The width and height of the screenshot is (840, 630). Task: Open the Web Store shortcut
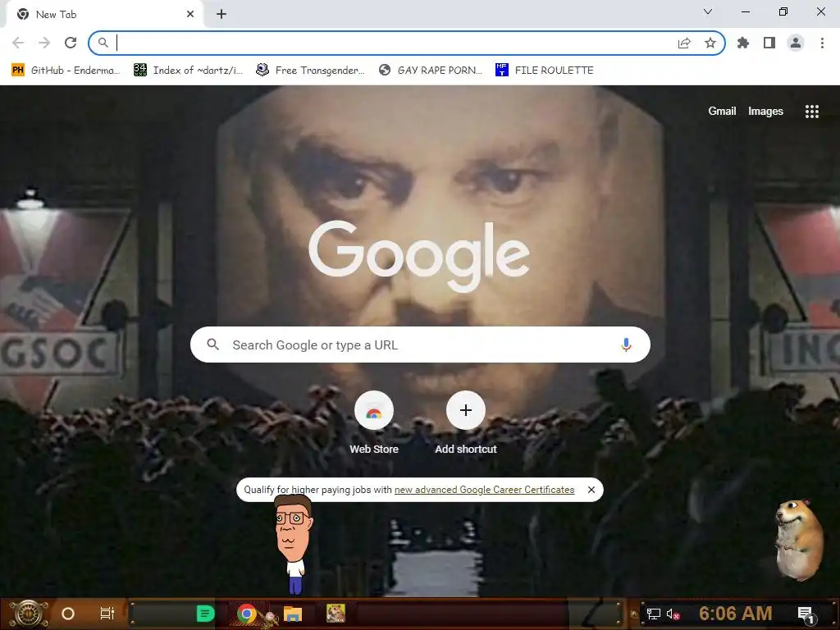point(374,423)
